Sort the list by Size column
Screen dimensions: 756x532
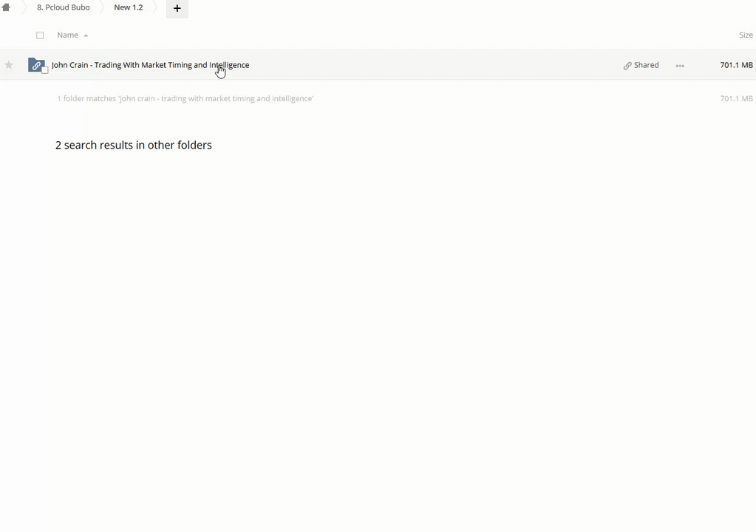tap(746, 35)
